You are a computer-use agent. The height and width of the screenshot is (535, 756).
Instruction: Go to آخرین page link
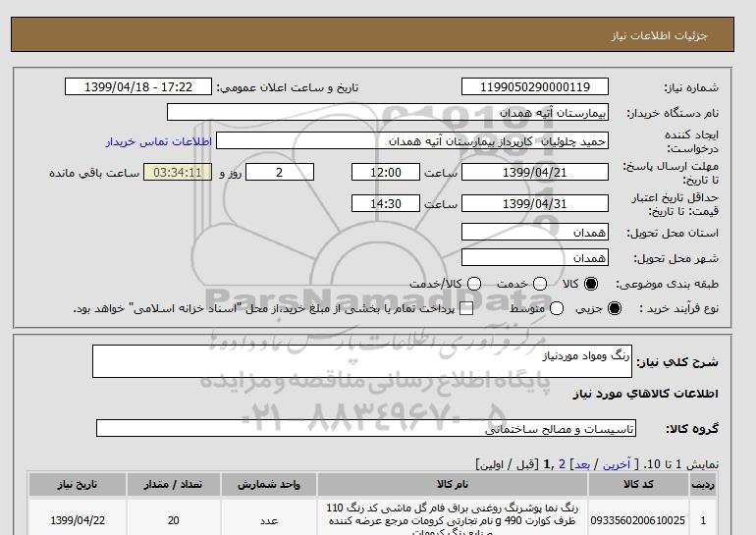617,464
